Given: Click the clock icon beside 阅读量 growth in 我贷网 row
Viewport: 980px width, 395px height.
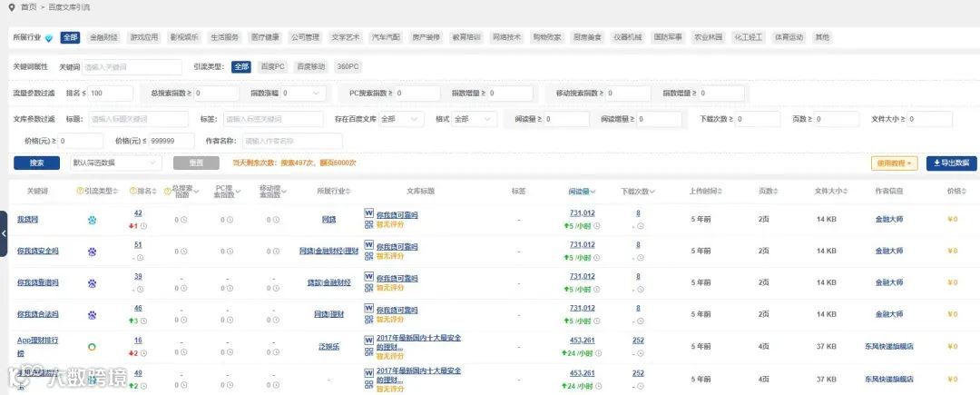Looking at the screenshot, I should click(x=596, y=225).
